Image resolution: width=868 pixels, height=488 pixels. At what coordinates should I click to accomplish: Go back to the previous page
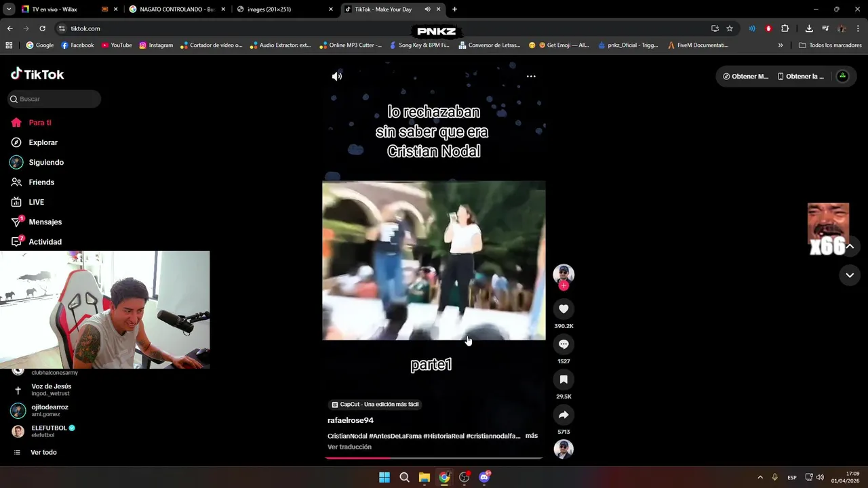(x=9, y=28)
